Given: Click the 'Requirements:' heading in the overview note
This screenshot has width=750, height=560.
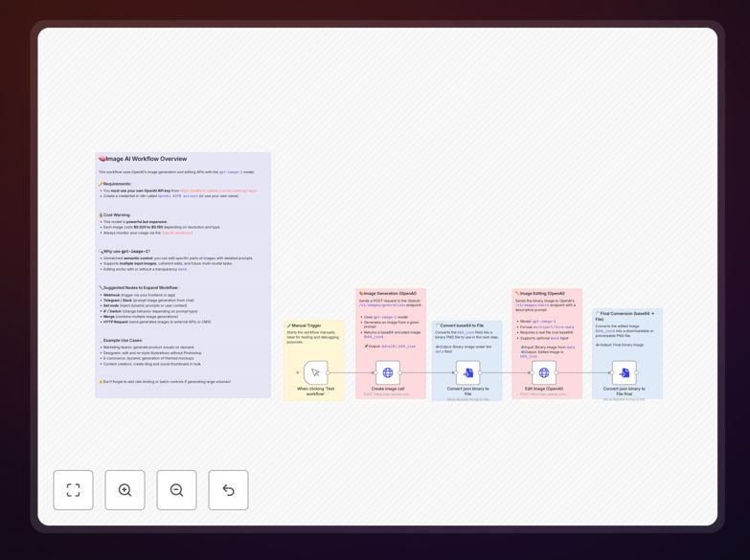Looking at the screenshot, I should pos(115,184).
